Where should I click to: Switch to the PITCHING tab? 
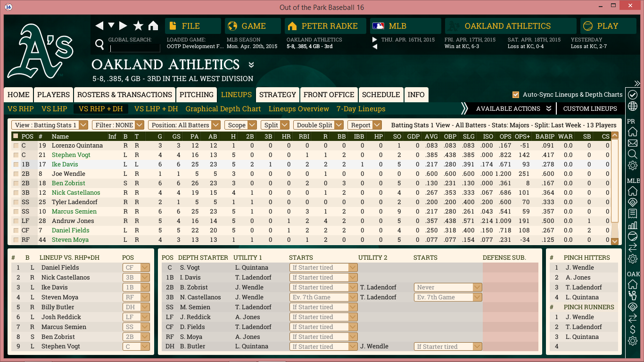197,95
